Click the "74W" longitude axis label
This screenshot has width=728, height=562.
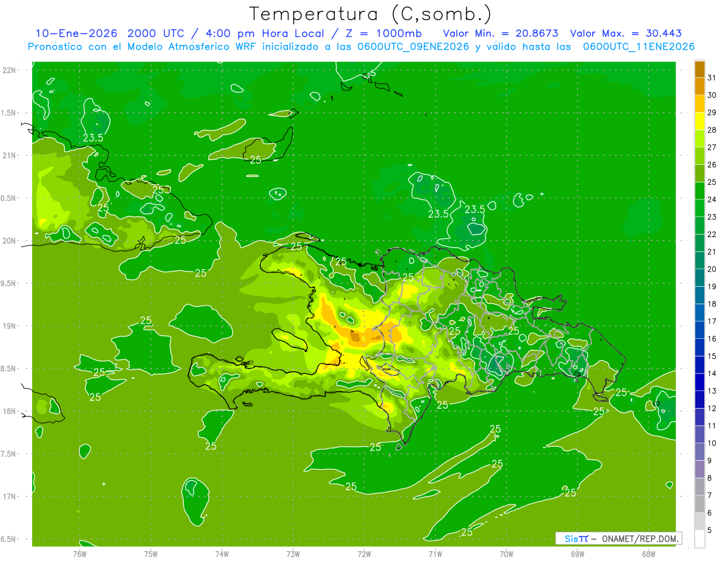click(x=222, y=554)
